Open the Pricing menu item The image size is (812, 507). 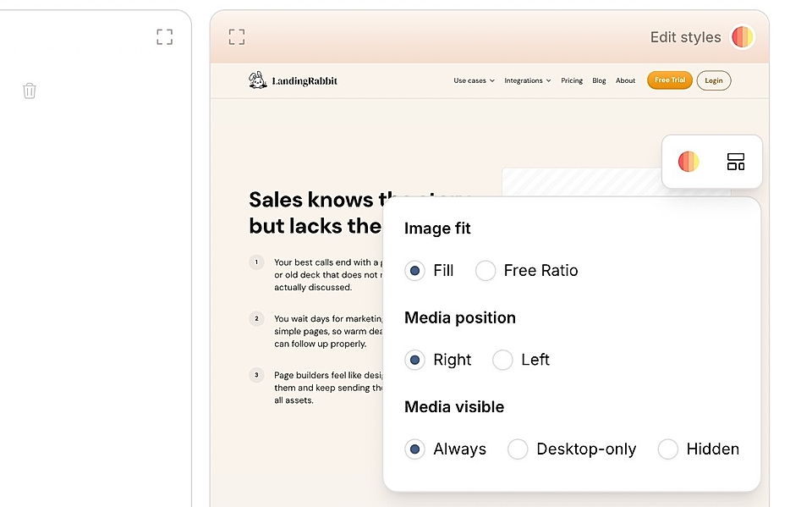tap(572, 80)
